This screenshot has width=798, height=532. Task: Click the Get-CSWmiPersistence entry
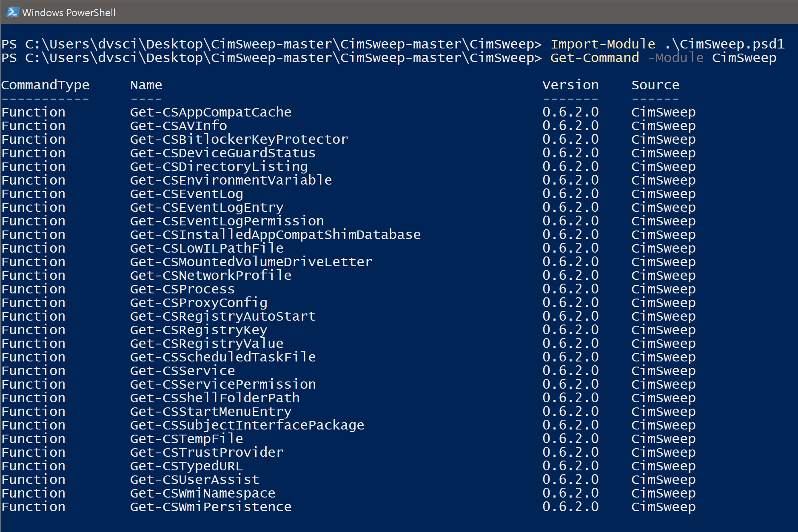(211, 507)
